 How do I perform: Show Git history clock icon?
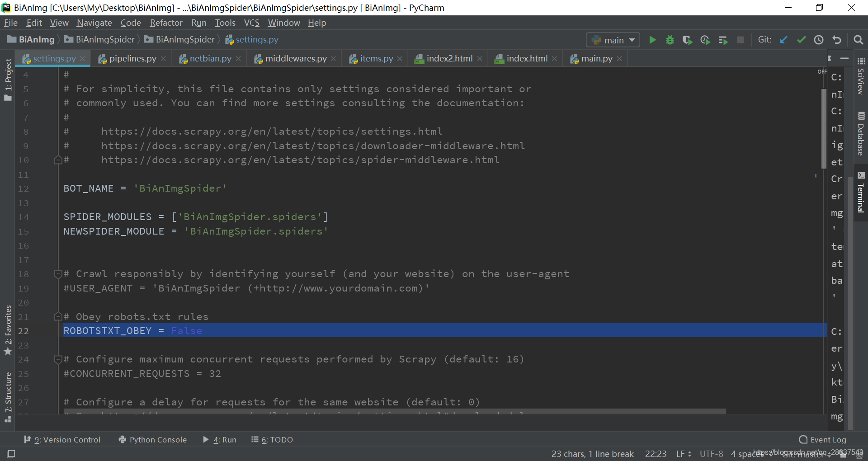click(x=819, y=40)
